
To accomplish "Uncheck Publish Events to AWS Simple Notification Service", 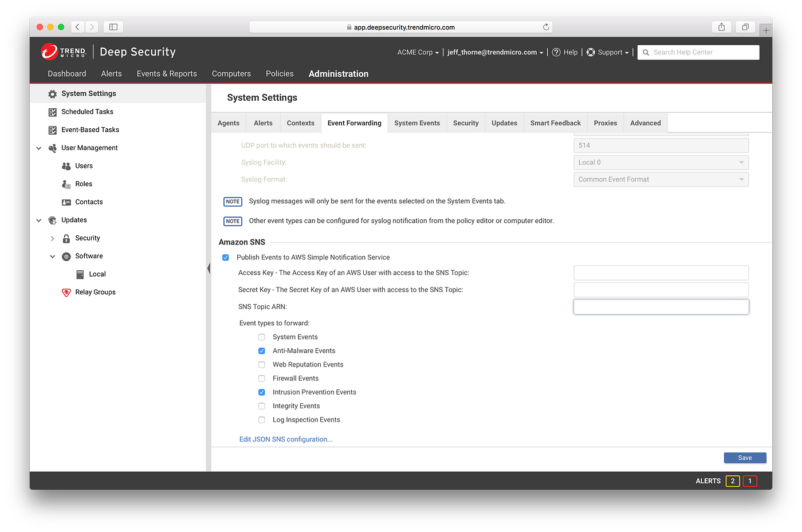I will pyautogui.click(x=225, y=257).
